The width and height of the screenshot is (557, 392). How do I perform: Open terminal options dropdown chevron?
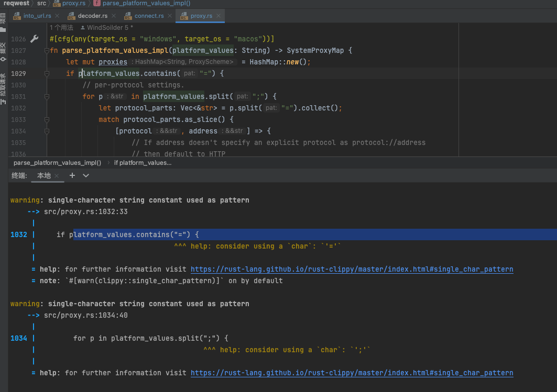coord(86,176)
